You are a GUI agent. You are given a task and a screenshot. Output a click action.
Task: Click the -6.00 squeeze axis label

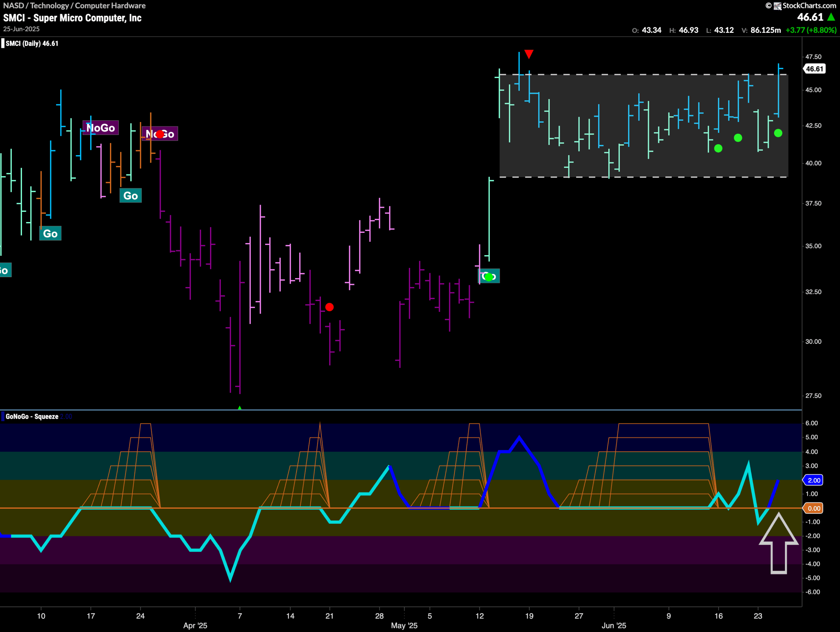click(813, 592)
